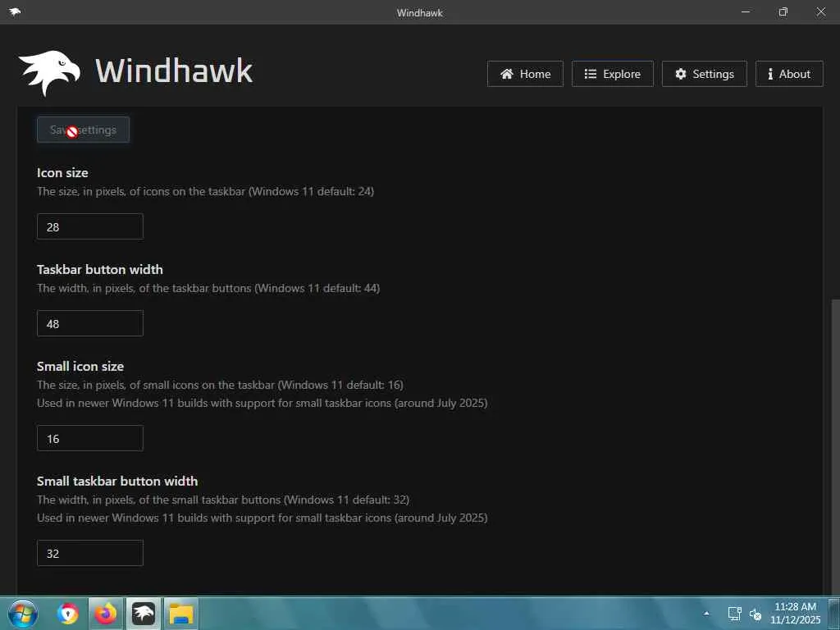Click the network tray icon
The image size is (840, 630).
tap(734, 614)
